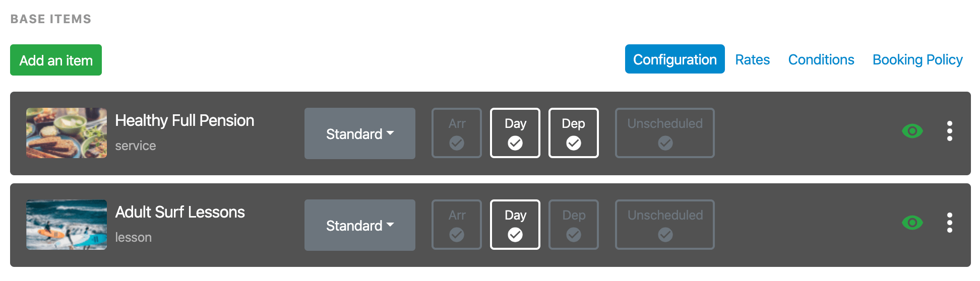Enable Unscheduled for Adult Surf Lessons
980x281 pixels.
[665, 225]
